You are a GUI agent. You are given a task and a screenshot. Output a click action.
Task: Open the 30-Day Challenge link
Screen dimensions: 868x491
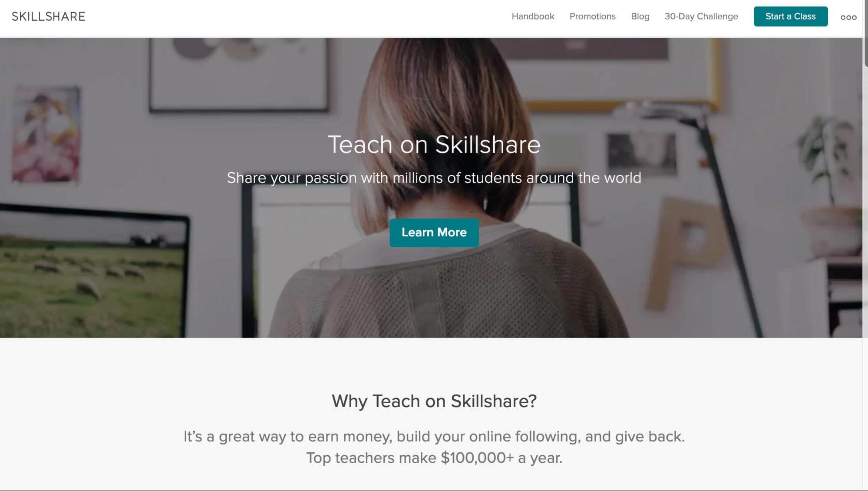[701, 17]
